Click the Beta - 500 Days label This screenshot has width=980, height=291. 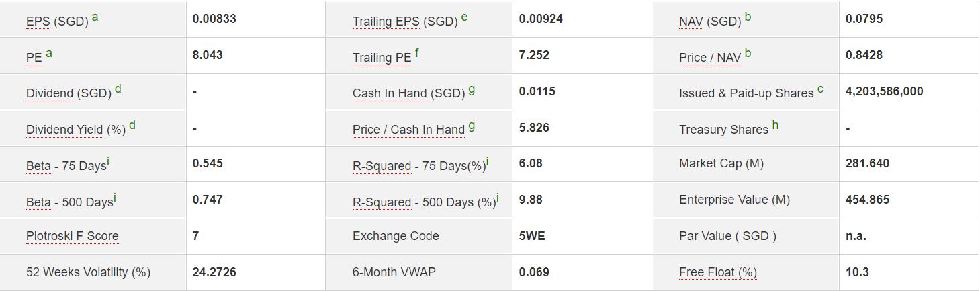(x=69, y=202)
